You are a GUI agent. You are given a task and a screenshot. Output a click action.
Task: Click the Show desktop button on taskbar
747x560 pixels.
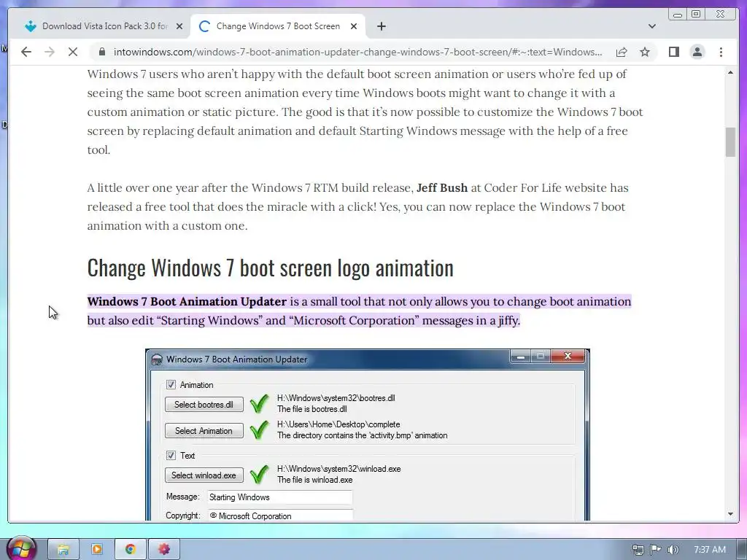click(x=742, y=549)
